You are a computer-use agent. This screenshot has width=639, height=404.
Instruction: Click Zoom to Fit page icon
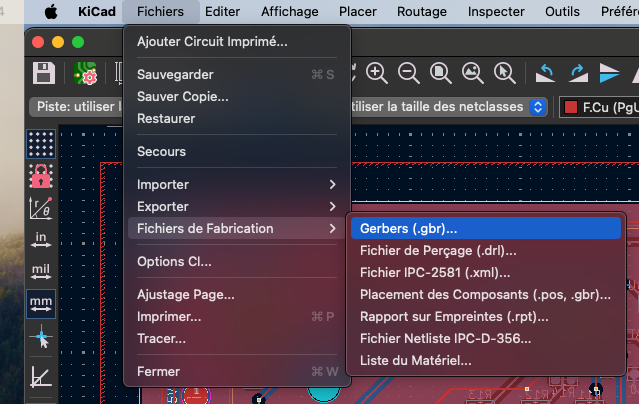click(441, 73)
